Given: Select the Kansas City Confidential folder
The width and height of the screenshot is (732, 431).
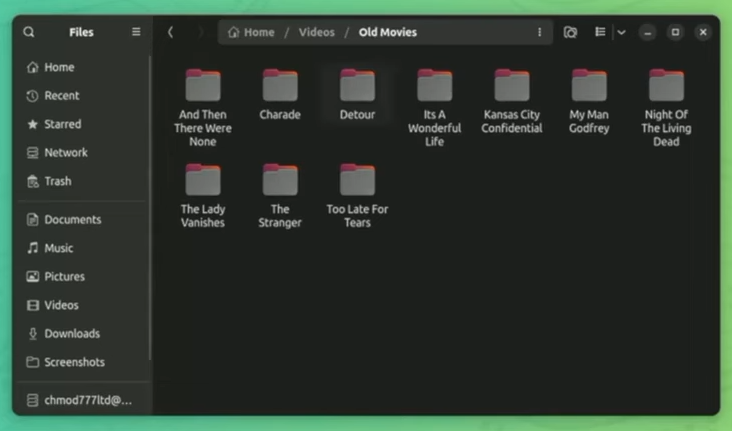Looking at the screenshot, I should point(512,101).
